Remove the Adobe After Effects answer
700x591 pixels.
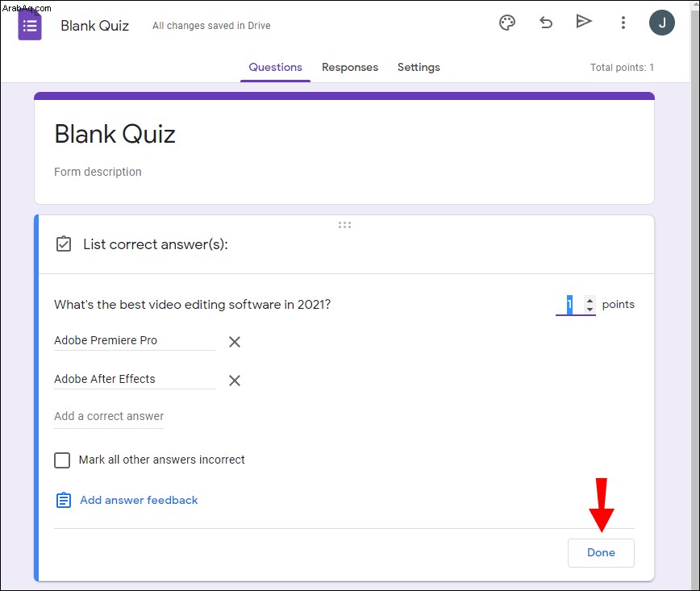[x=235, y=381]
